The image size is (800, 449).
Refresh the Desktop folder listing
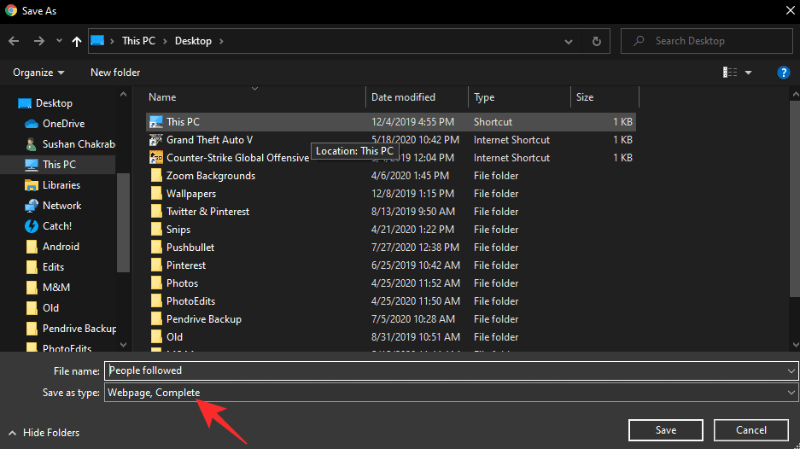(596, 41)
